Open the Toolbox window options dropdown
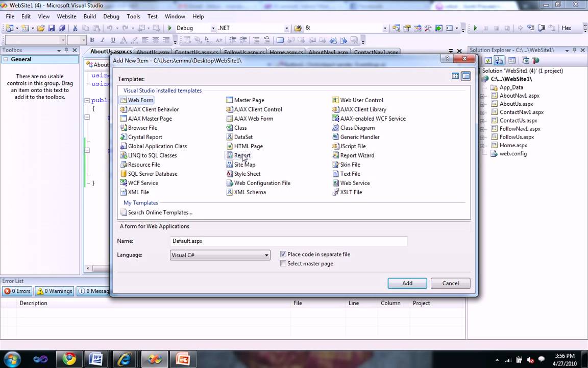The height and width of the screenshot is (368, 588). [x=59, y=50]
